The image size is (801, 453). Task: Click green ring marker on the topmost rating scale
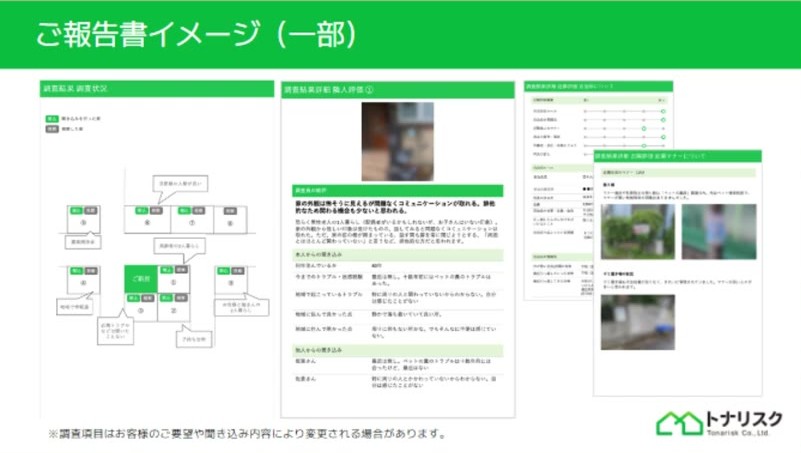[663, 111]
